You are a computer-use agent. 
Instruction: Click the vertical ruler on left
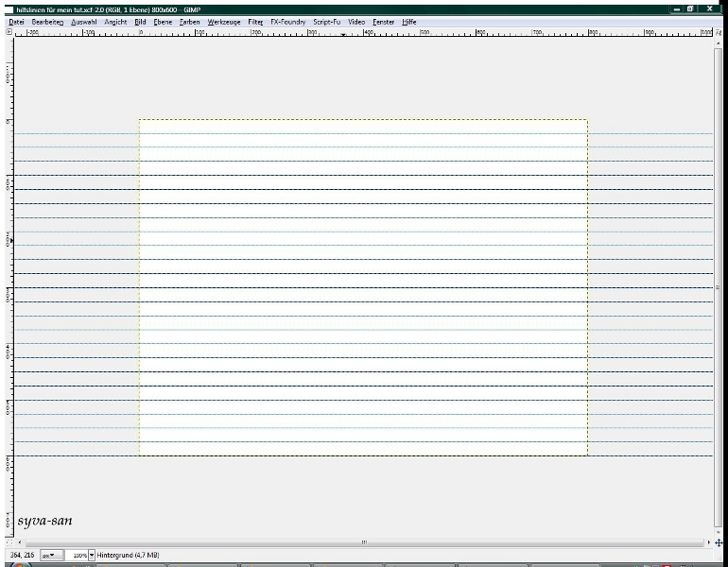pyautogui.click(x=9, y=287)
